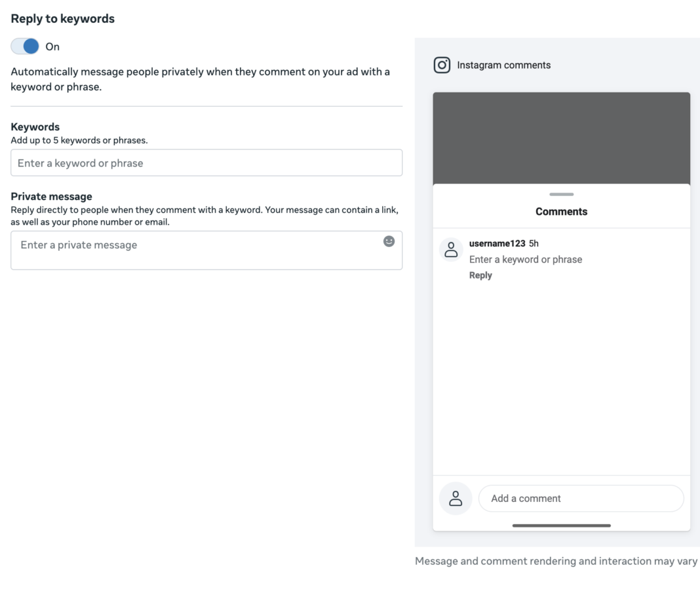Image resolution: width=700 pixels, height=612 pixels.
Task: Click the 'Enter a keyword or phrase' preview comment
Action: (526, 259)
